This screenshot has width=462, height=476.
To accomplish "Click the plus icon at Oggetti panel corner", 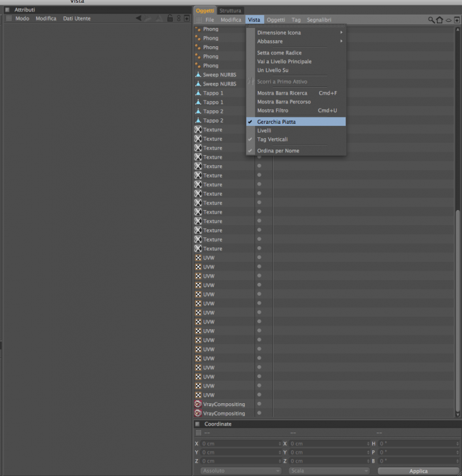I will 457,20.
